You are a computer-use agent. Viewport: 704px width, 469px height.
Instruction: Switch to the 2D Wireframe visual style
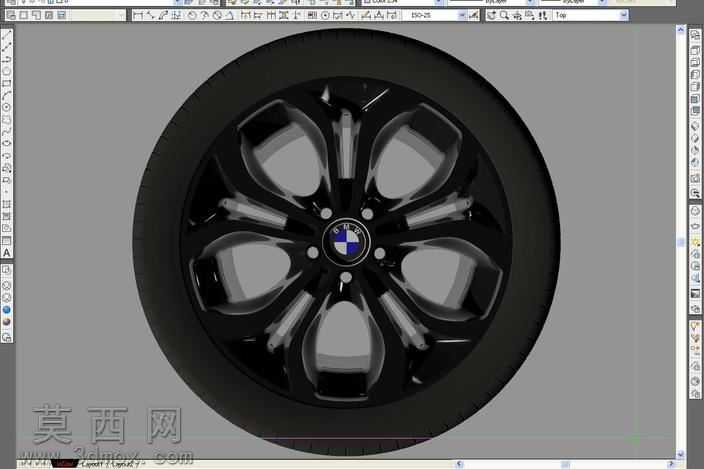tap(7, 269)
